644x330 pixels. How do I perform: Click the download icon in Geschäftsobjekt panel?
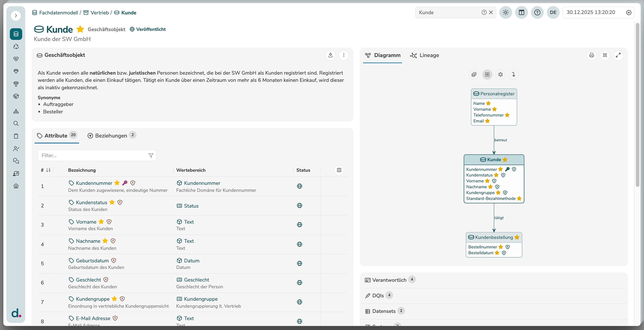coord(330,55)
